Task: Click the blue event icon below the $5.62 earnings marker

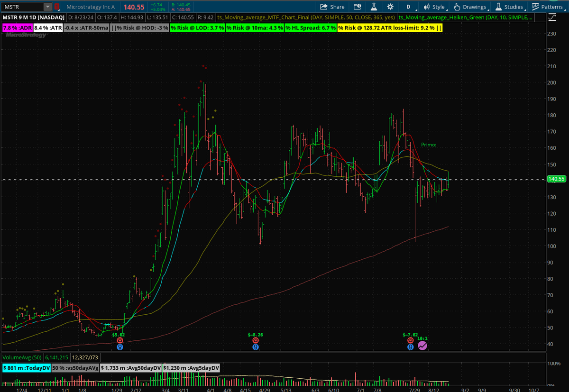Action: 120,346
